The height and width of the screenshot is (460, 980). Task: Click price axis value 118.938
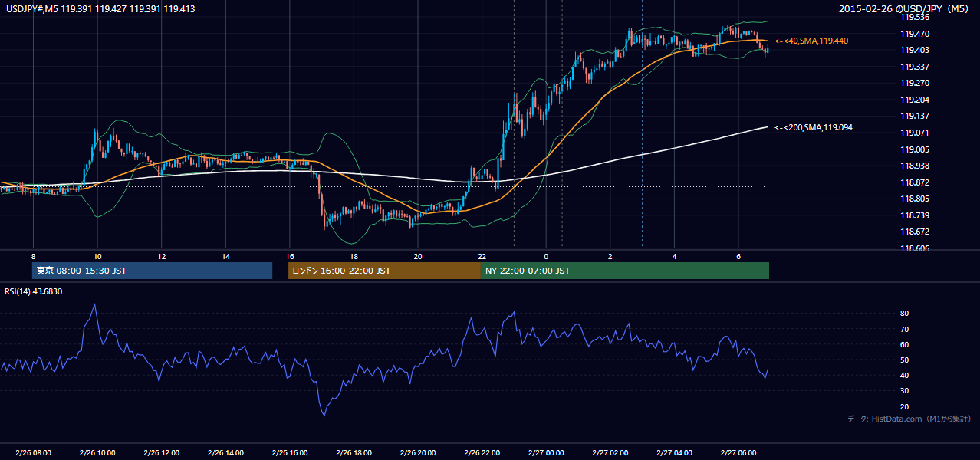tap(914, 166)
